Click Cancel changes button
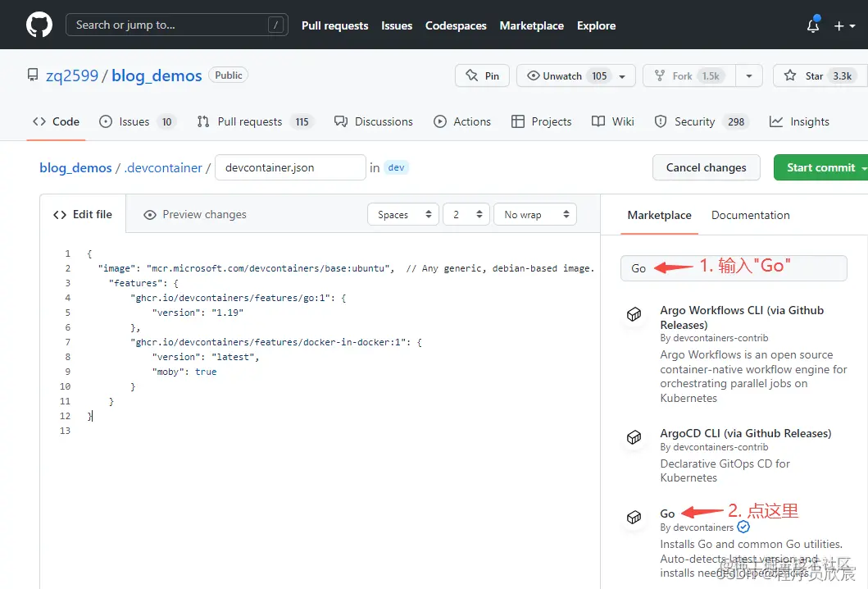This screenshot has height=589, width=868. [706, 167]
